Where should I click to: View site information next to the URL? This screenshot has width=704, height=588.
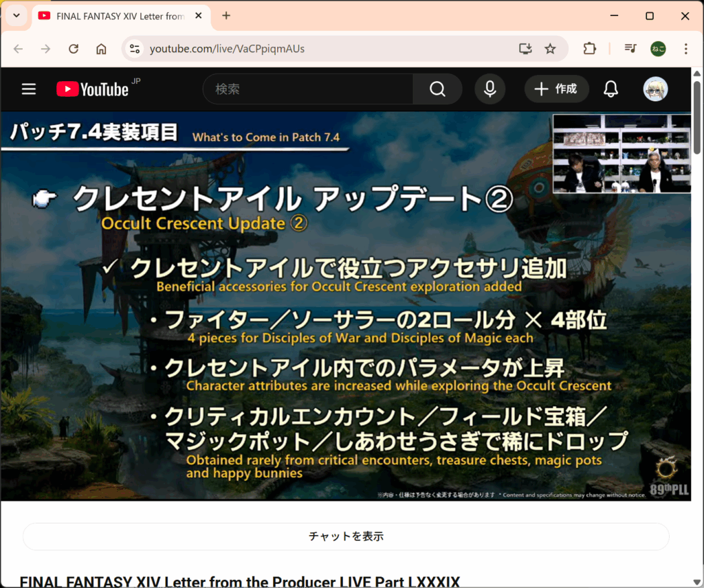135,49
